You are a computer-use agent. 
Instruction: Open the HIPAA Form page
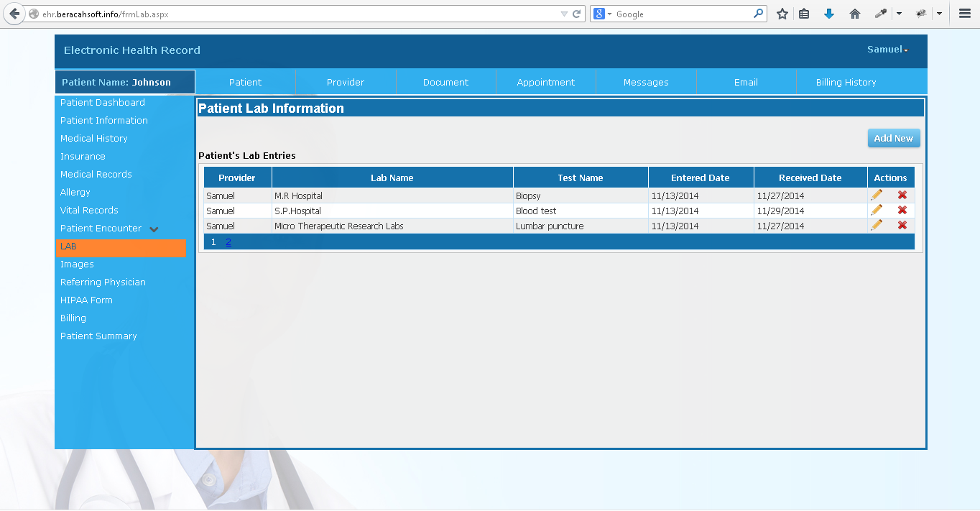click(x=86, y=300)
